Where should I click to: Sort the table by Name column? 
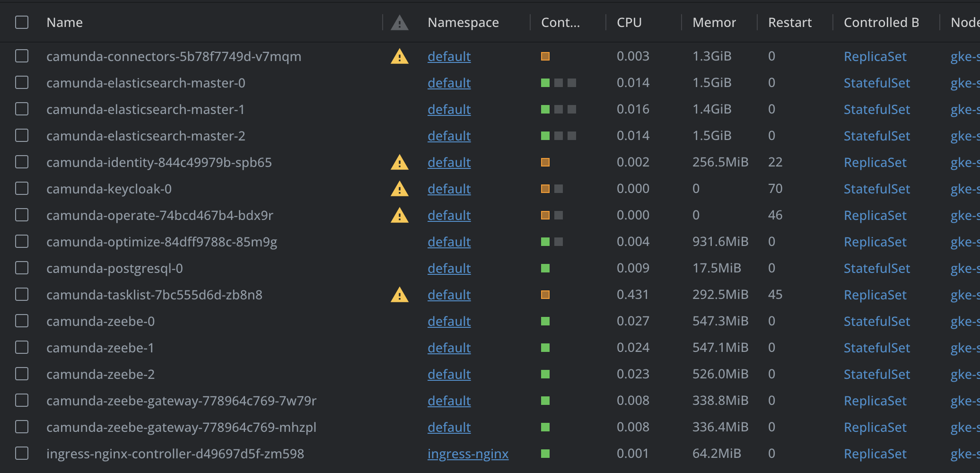pyautogui.click(x=65, y=23)
